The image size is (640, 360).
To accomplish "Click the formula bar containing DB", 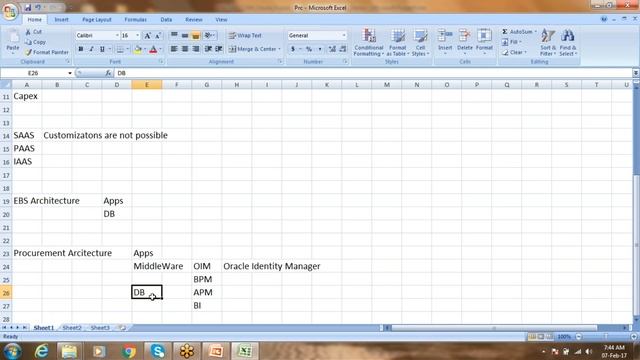I will (373, 73).
